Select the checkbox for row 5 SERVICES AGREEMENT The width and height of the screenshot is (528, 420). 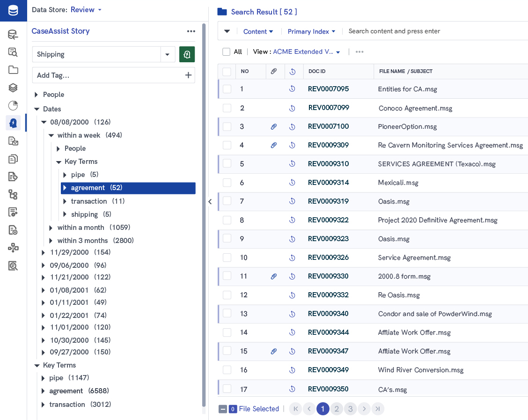[227, 164]
